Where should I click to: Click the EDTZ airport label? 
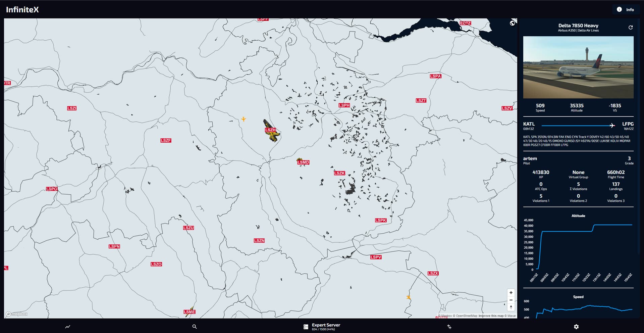[x=465, y=23]
